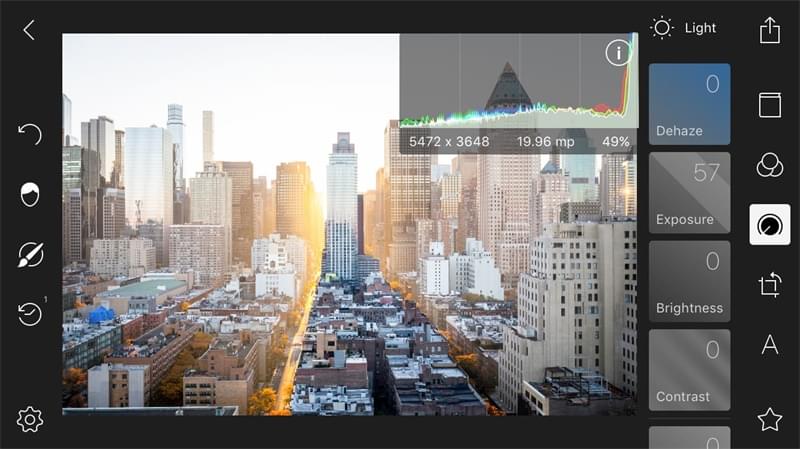Select the adjustment dial tool
Viewport: 800px width, 449px height.
click(x=769, y=225)
